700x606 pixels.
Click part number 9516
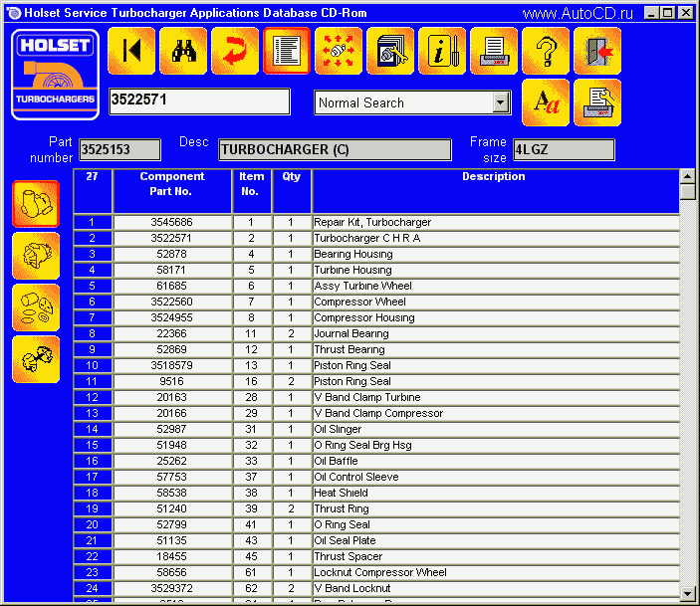[x=171, y=381]
